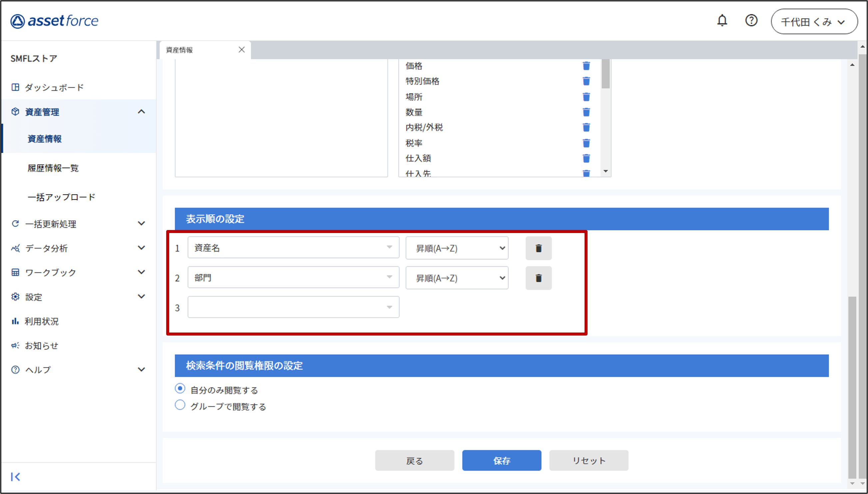Screen dimensions: 868x494
Task: Open sort order dropdown for row 1
Action: pyautogui.click(x=457, y=248)
